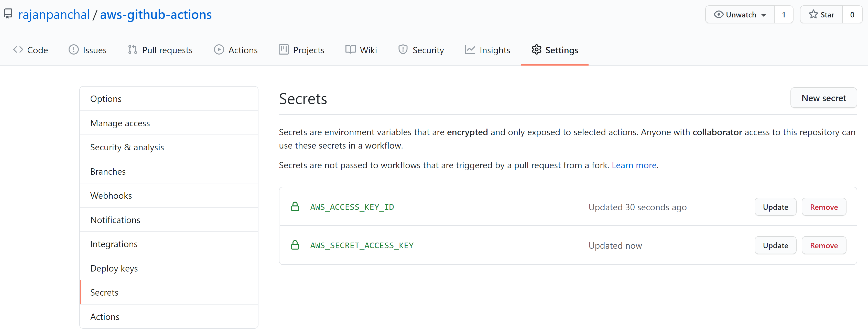Select the Code tab's bracket icon

coord(18,50)
